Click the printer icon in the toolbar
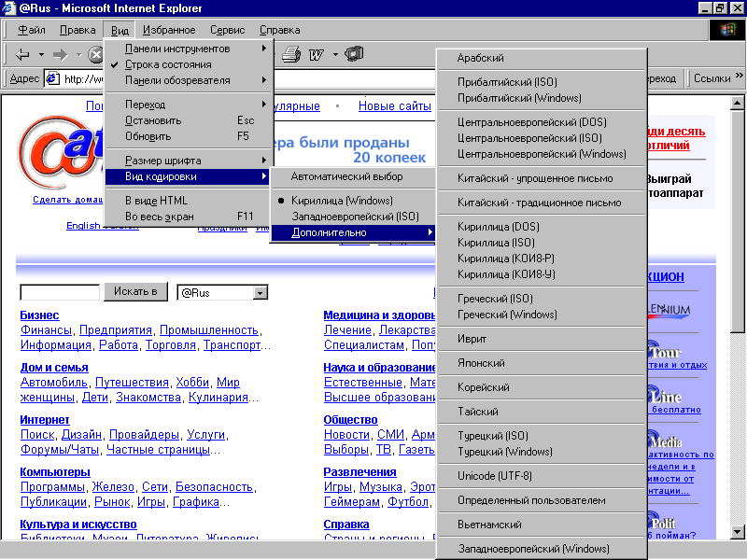Image resolution: width=747 pixels, height=560 pixels. 291,55
